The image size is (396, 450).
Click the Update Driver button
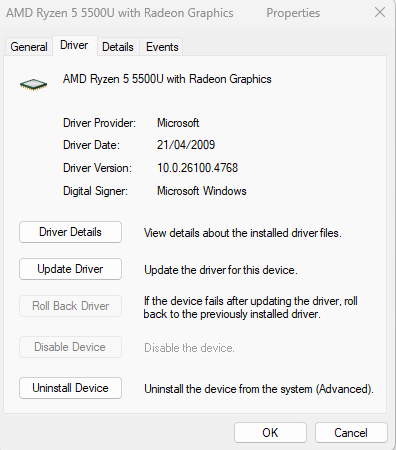click(70, 269)
